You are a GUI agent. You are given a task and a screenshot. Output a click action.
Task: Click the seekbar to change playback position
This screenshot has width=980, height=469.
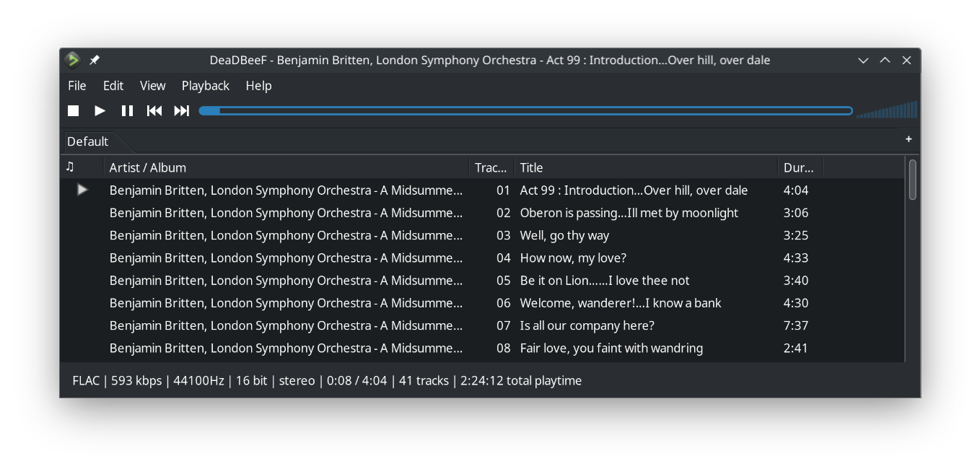click(527, 110)
